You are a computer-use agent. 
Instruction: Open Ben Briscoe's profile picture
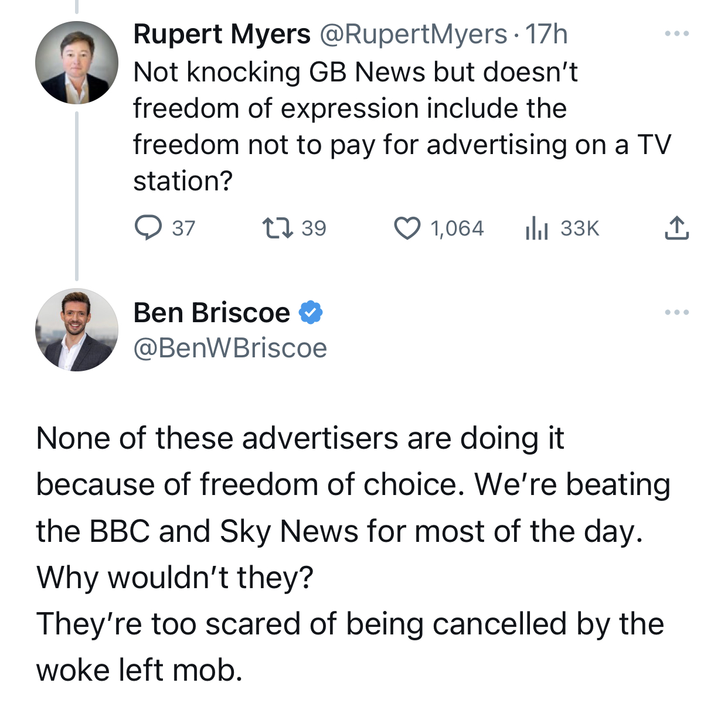[77, 330]
